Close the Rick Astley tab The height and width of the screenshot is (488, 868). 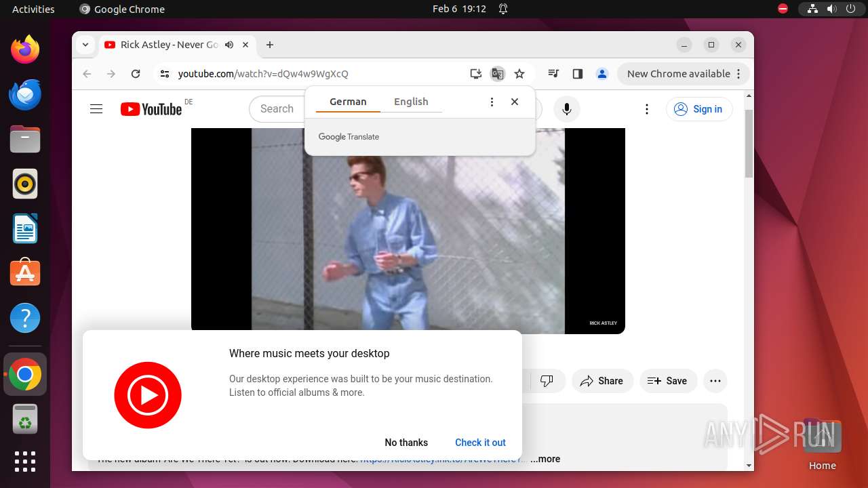pyautogui.click(x=245, y=45)
